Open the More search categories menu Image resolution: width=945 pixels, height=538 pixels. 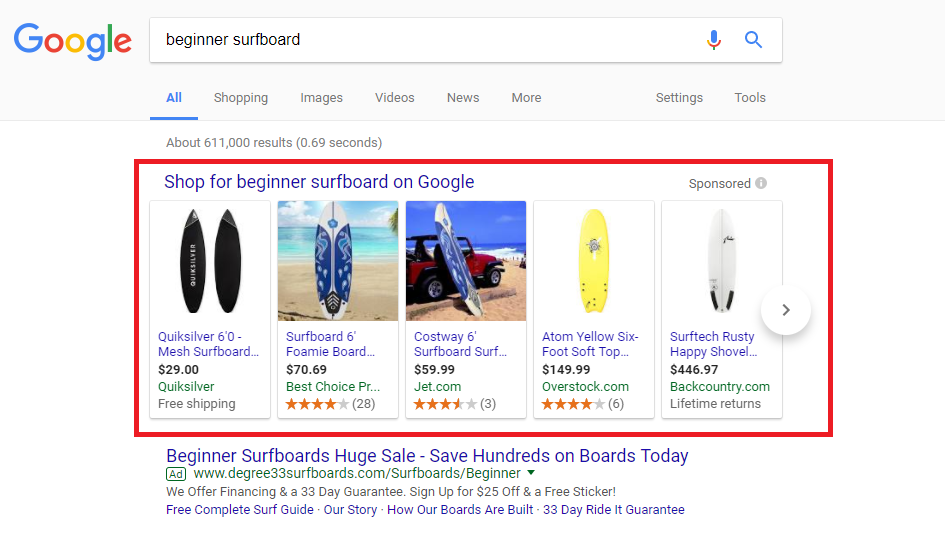coord(526,98)
